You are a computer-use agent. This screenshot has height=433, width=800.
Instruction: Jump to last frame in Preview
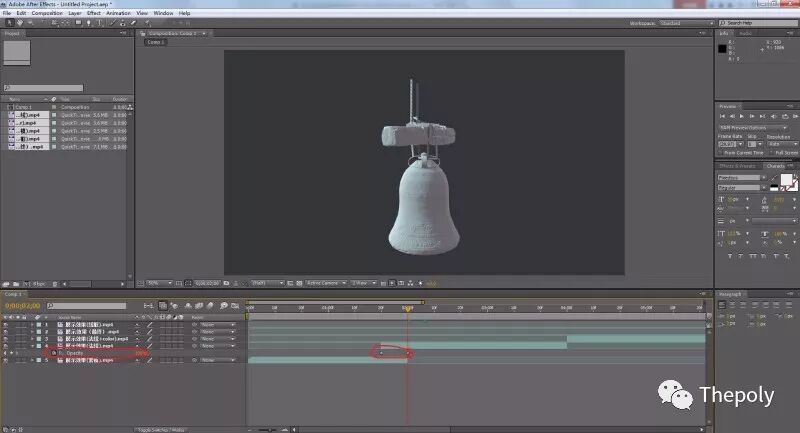coord(762,116)
